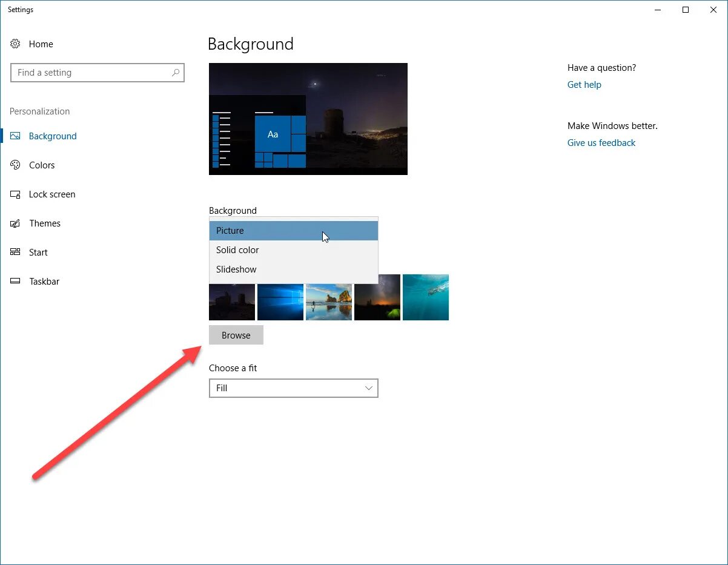The height and width of the screenshot is (565, 728).
Task: Click the Lock screen monitor icon
Action: click(16, 194)
